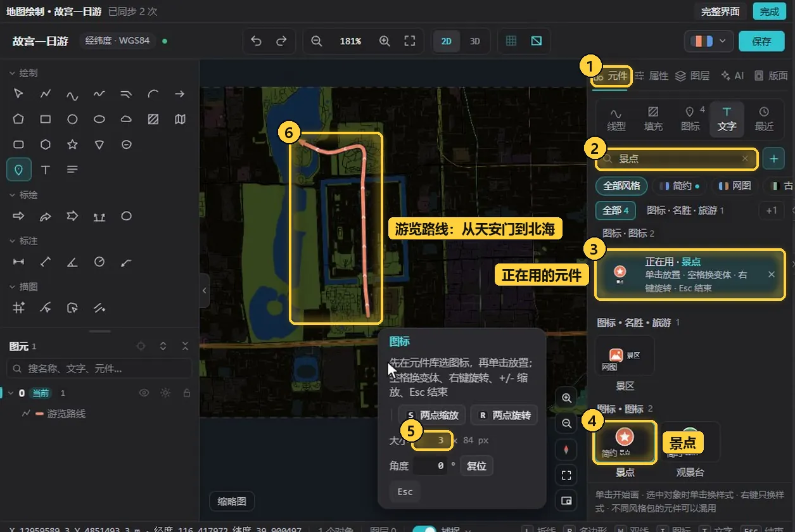Toggle visibility eye of layer 0
The image size is (795, 532).
click(x=144, y=393)
